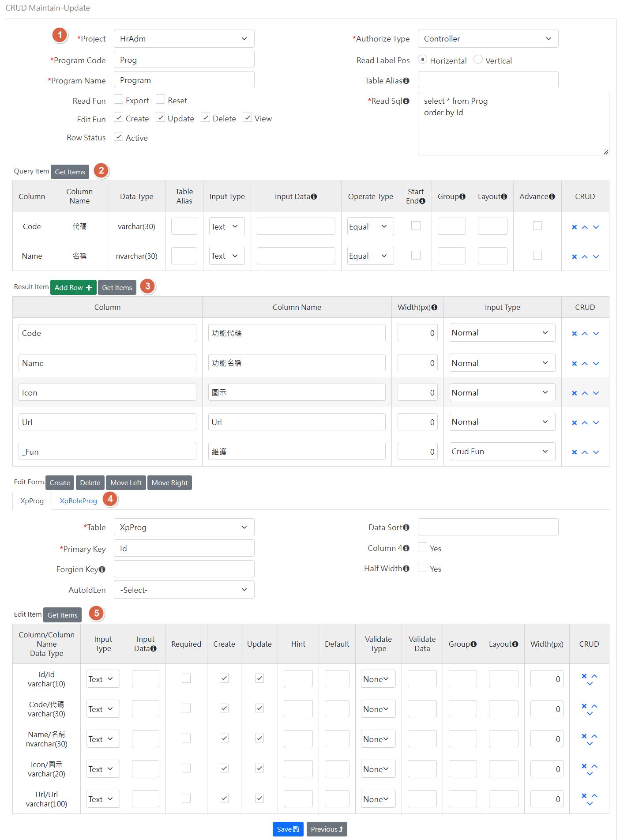This screenshot has width=620, height=840.
Task: Move the Icon/圖示 edit item row down
Action: pos(590,773)
